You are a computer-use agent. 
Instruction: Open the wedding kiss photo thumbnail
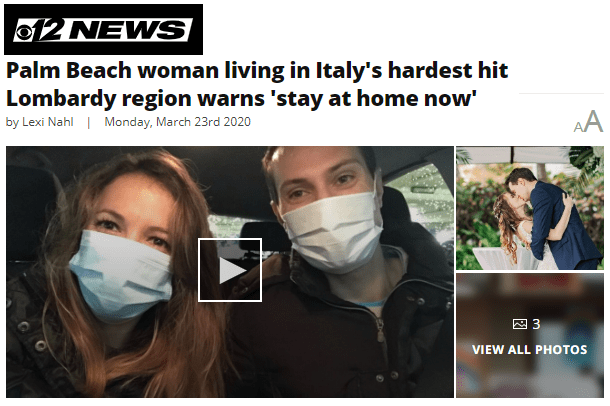530,208
